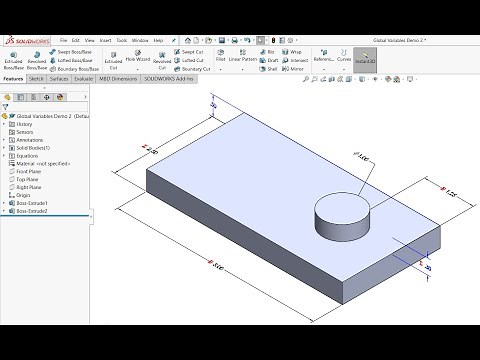Viewport: 480px width, 360px height.
Task: Activate the Mirror tool
Action: pos(293,69)
